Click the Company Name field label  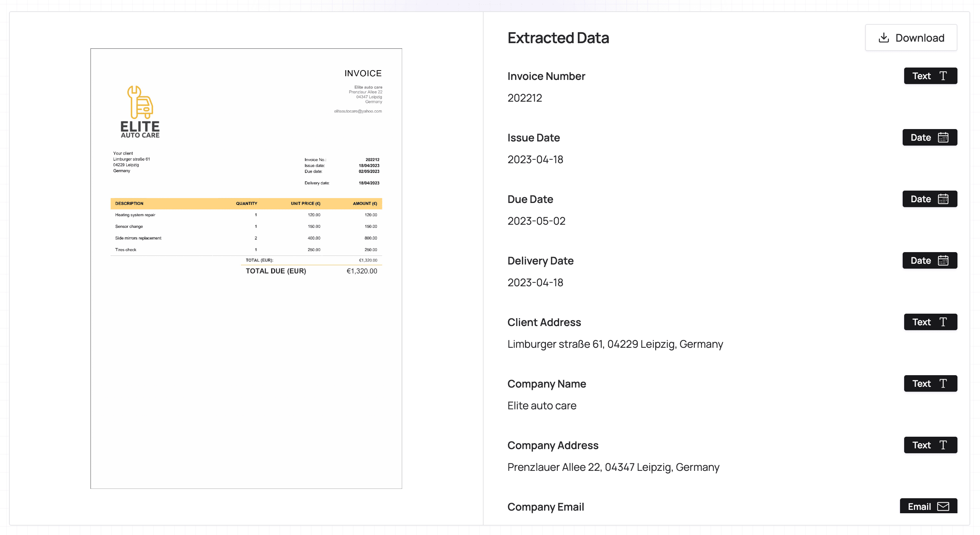pos(547,385)
